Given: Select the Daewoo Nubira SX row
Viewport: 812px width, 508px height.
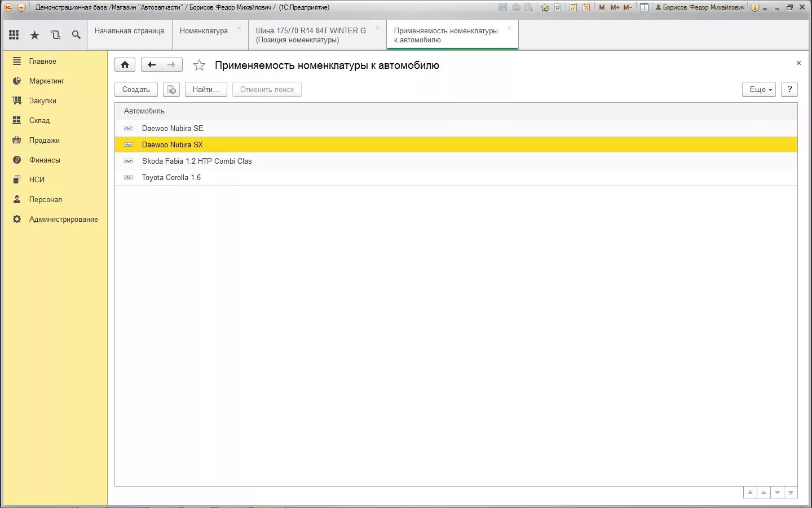Looking at the screenshot, I should coord(456,144).
